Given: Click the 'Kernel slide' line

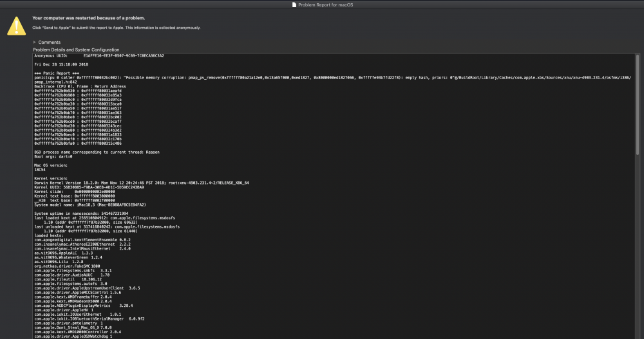Looking at the screenshot, I should (x=74, y=192).
